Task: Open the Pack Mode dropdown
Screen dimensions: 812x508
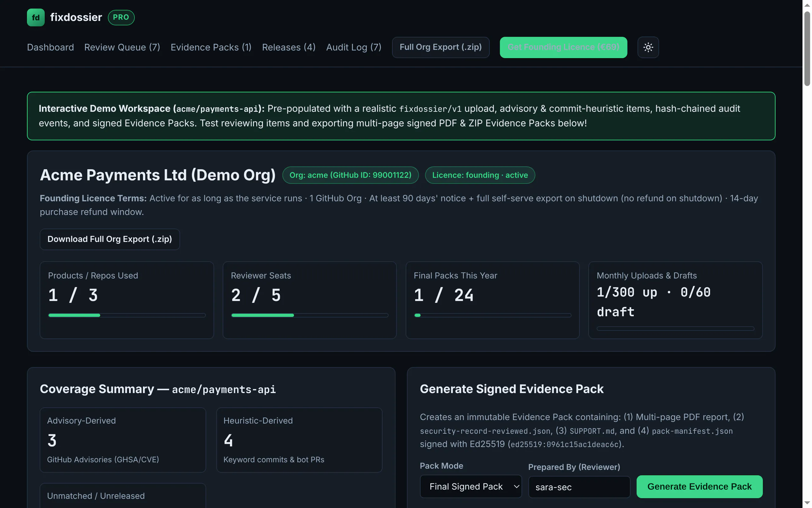Action: click(471, 486)
